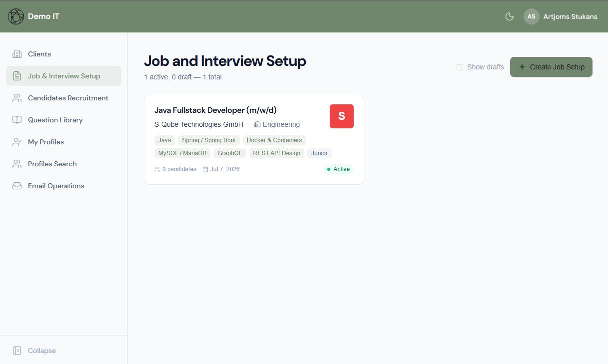Open Profiles Search
608x364 pixels.
coord(63,164)
